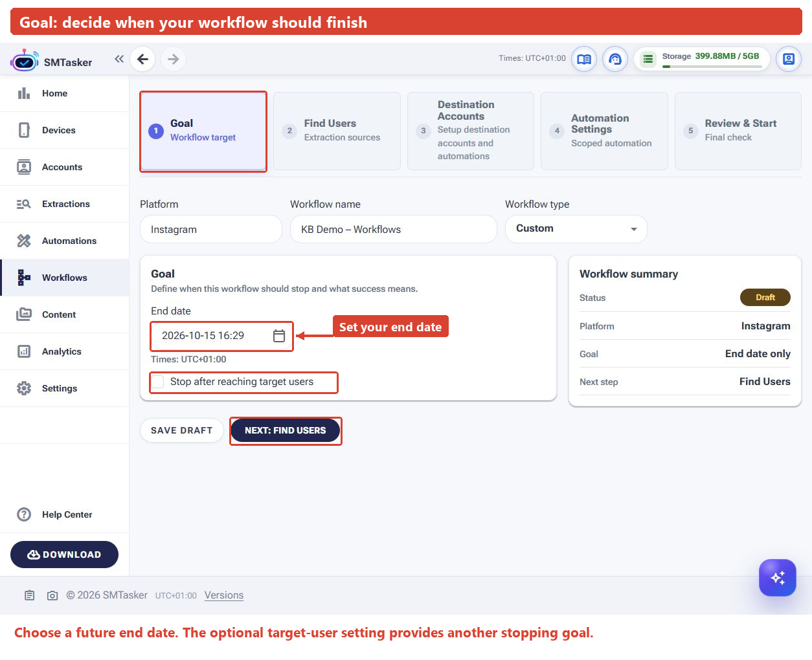Open the documentation book icon in header
This screenshot has width=812, height=660.
(584, 59)
